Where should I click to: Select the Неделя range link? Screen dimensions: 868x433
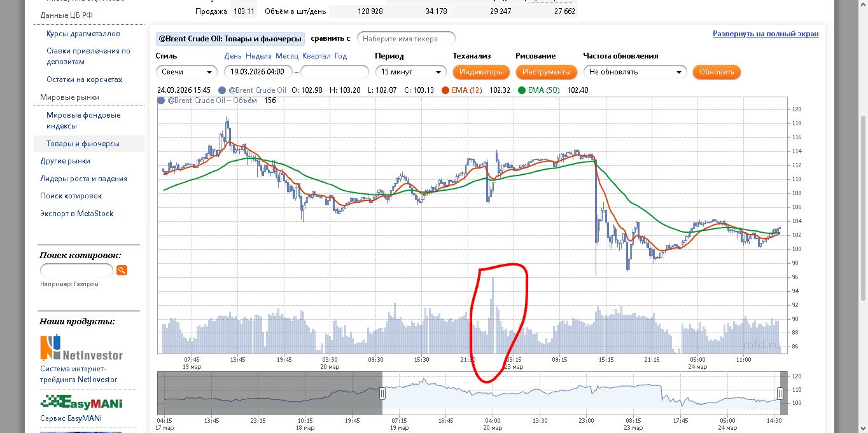(x=258, y=56)
